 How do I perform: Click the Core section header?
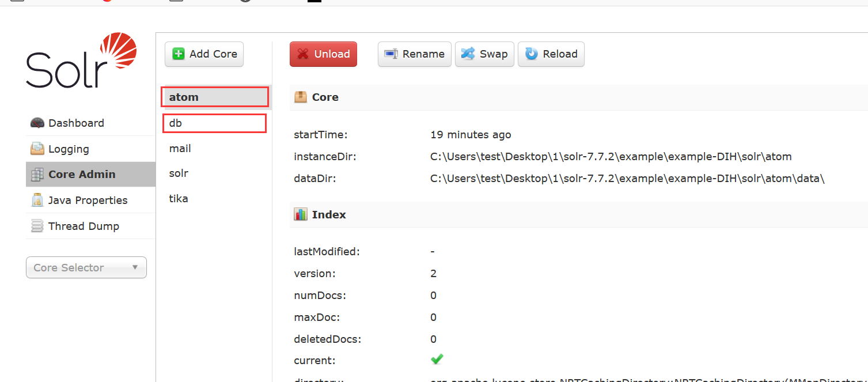click(579, 97)
